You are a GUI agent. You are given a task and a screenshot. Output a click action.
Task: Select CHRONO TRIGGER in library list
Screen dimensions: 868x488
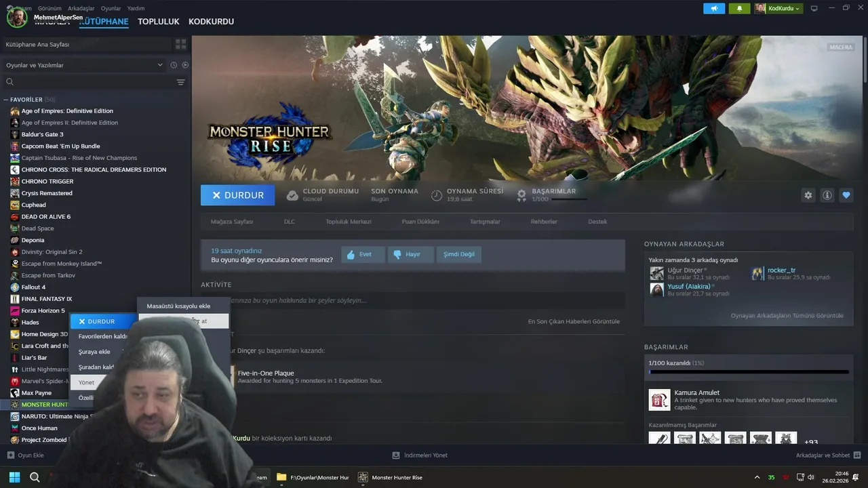pos(47,181)
